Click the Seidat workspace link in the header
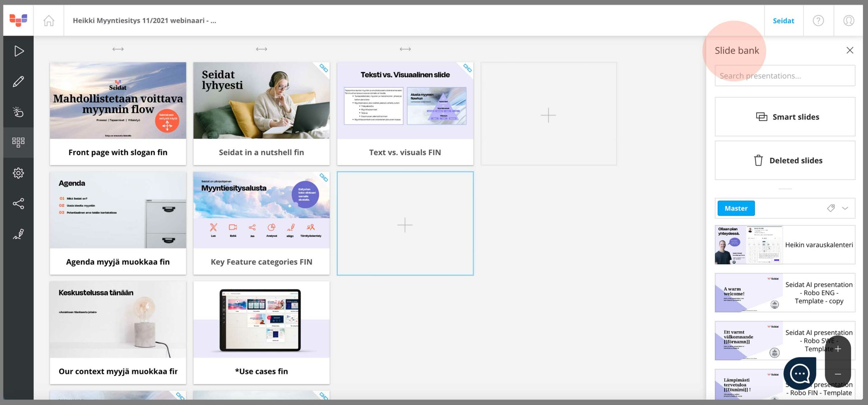 click(783, 21)
